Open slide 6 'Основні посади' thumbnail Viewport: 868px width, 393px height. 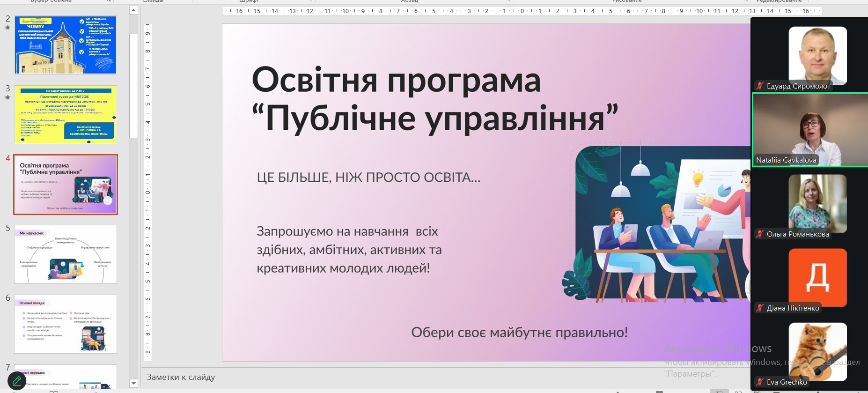pyautogui.click(x=66, y=324)
